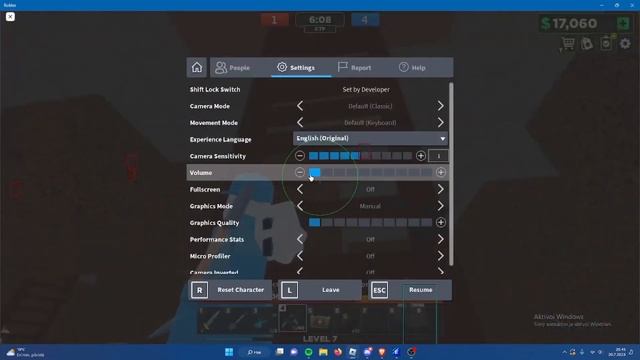
Task: Lower Volume with the minus button
Action: tap(300, 173)
